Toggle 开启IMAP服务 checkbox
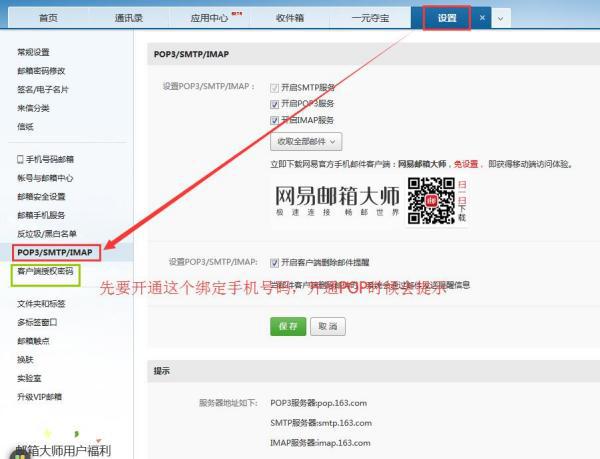 (x=274, y=120)
